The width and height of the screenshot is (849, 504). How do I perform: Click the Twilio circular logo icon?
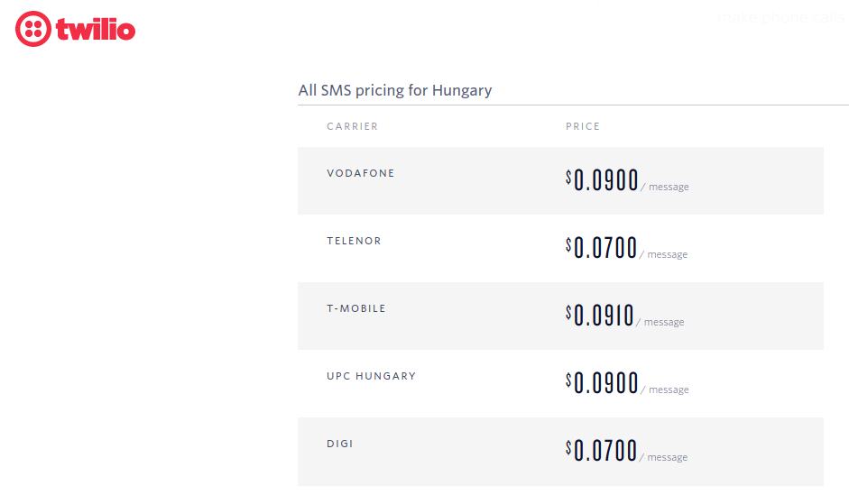tap(33, 29)
